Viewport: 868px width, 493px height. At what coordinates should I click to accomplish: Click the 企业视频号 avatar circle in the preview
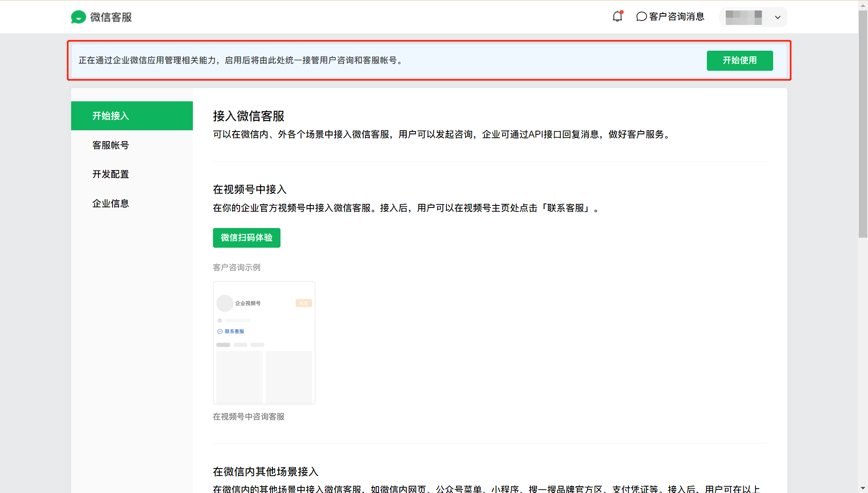click(225, 303)
